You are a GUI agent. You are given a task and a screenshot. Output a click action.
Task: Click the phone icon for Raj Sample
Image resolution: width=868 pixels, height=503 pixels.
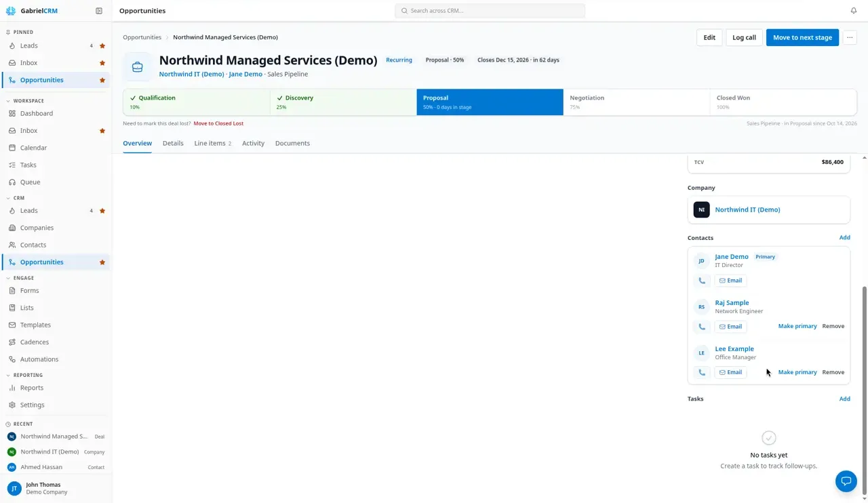click(x=702, y=327)
